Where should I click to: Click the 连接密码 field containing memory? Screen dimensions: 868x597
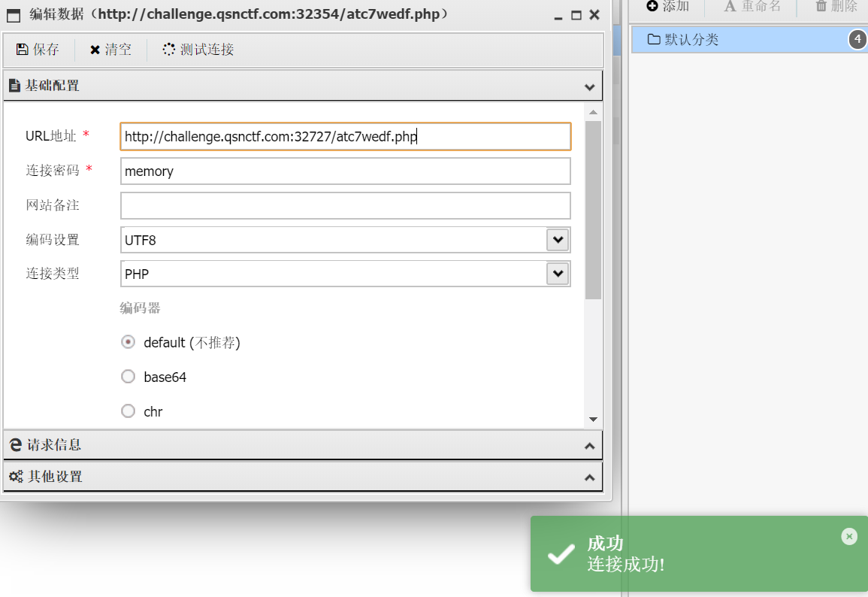click(346, 171)
